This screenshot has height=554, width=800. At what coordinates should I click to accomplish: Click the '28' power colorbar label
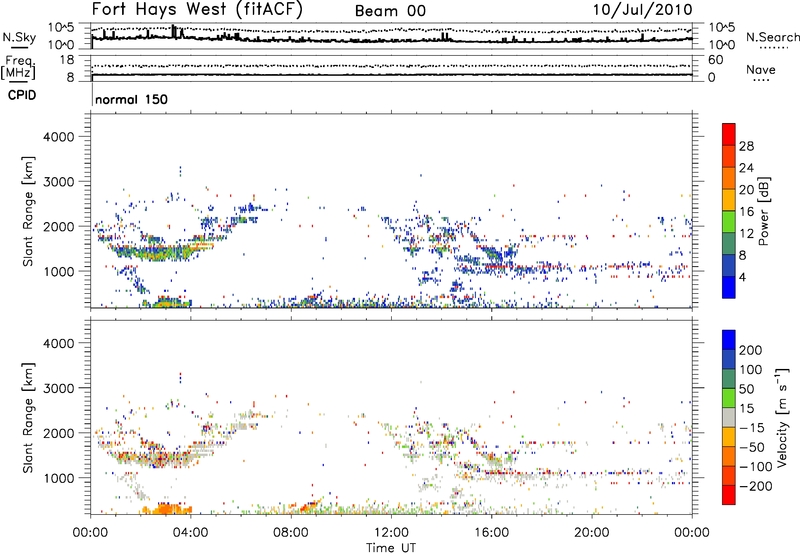[746, 146]
